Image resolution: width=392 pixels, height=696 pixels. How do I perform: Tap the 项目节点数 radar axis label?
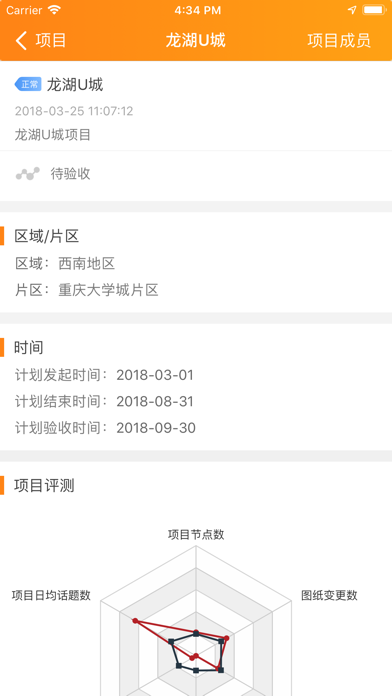click(196, 534)
